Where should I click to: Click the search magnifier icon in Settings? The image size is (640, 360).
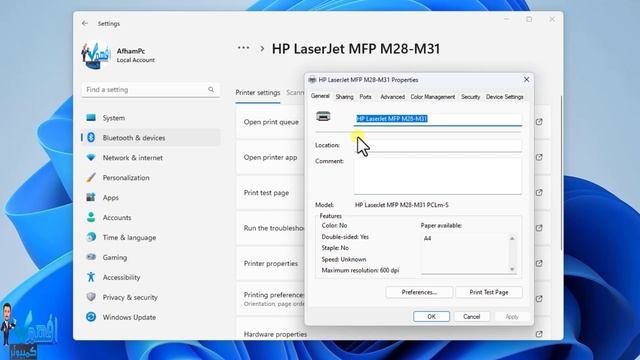pyautogui.click(x=211, y=89)
